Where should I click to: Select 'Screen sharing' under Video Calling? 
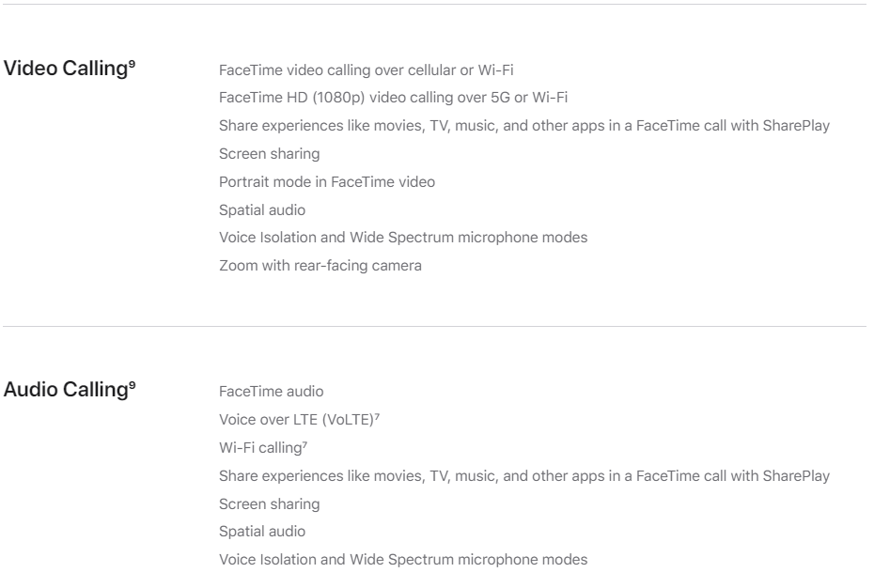(x=269, y=154)
